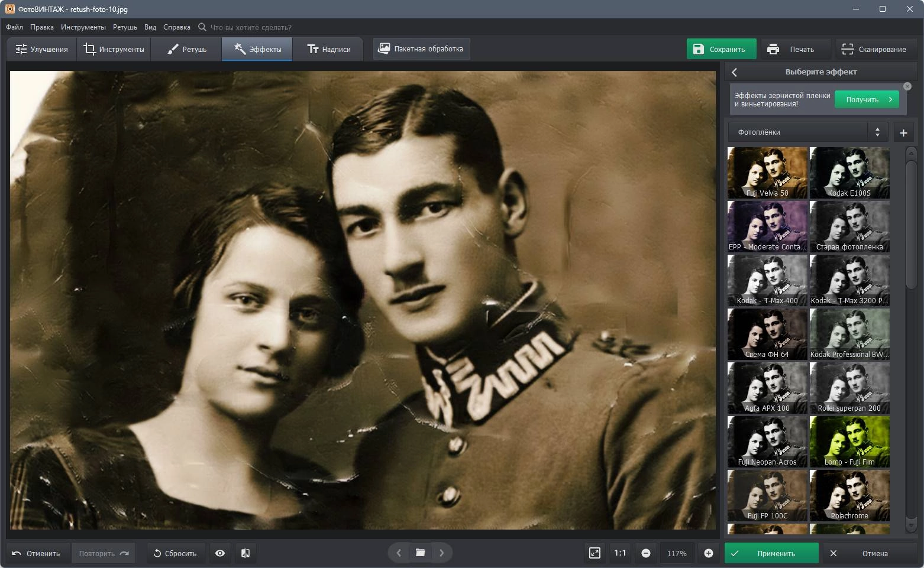Click the search field 'Что вы хотите сделать?'
The image size is (924, 568).
click(251, 27)
